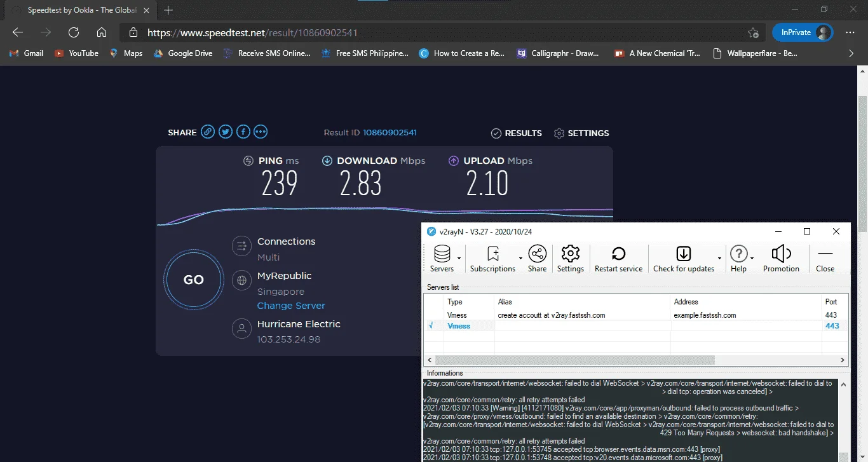
Task: Share the Speedtest result on Twitter
Action: 226,132
